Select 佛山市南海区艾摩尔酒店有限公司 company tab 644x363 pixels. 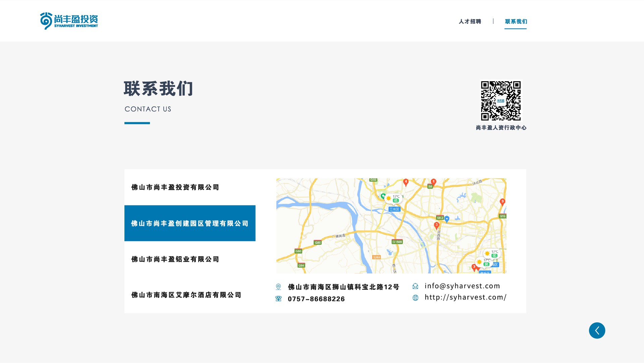186,295
